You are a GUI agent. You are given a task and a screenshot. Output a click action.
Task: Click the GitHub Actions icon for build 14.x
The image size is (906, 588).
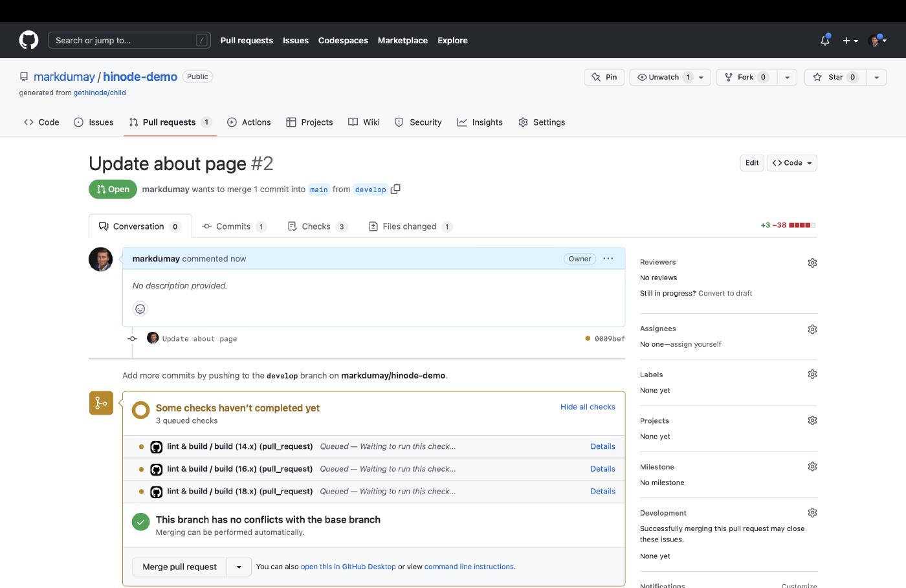click(x=156, y=447)
